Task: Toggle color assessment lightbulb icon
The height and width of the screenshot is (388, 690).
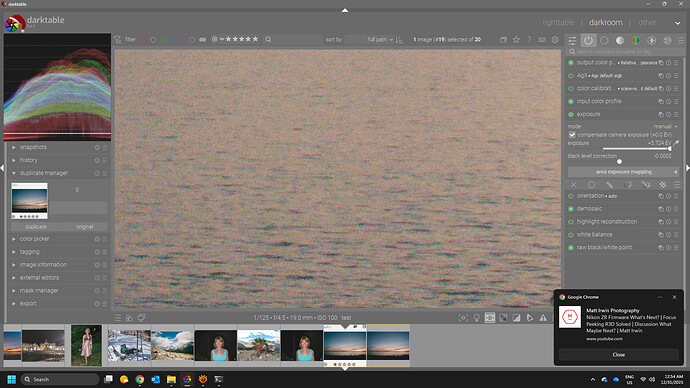Action: pos(477,318)
